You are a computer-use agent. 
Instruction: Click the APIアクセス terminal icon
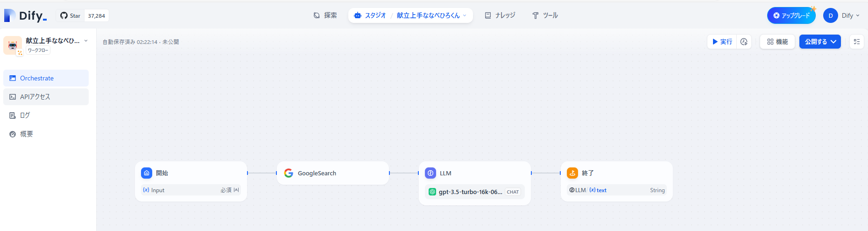point(13,97)
